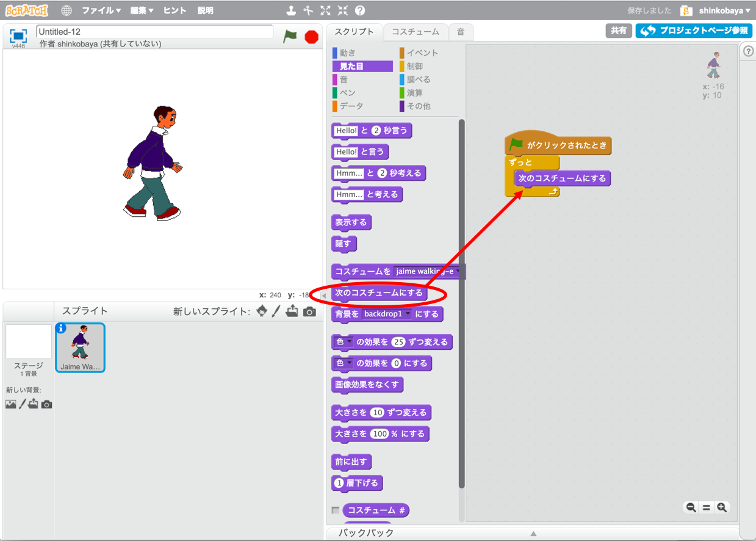Image resolution: width=756 pixels, height=541 pixels.
Task: Paint a new backdrop
Action: 22,404
